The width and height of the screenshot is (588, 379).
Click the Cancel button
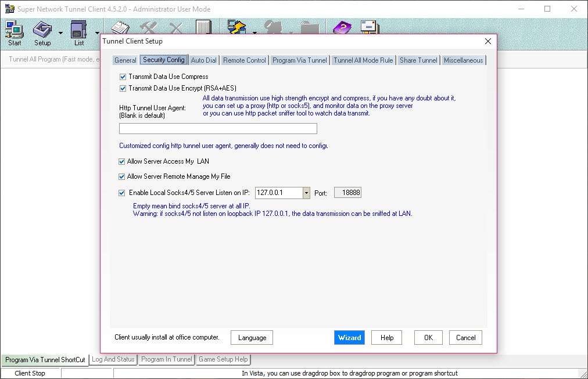coord(466,338)
